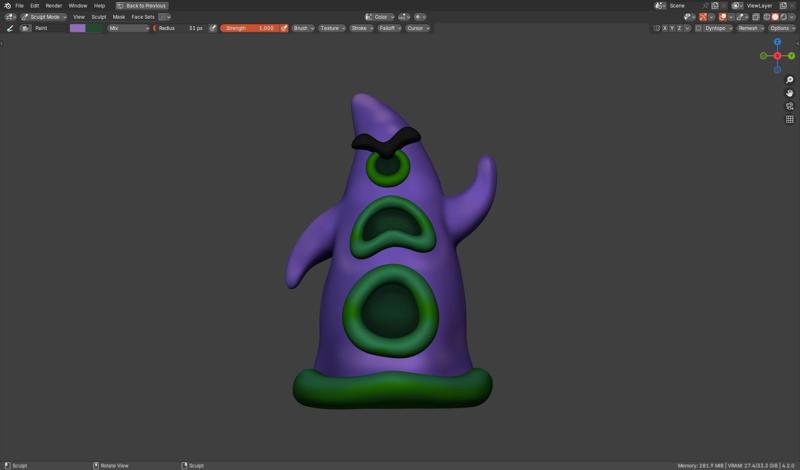Screen dimensions: 800x470
Task: Switch to Wireframe shading mode
Action: click(767, 17)
